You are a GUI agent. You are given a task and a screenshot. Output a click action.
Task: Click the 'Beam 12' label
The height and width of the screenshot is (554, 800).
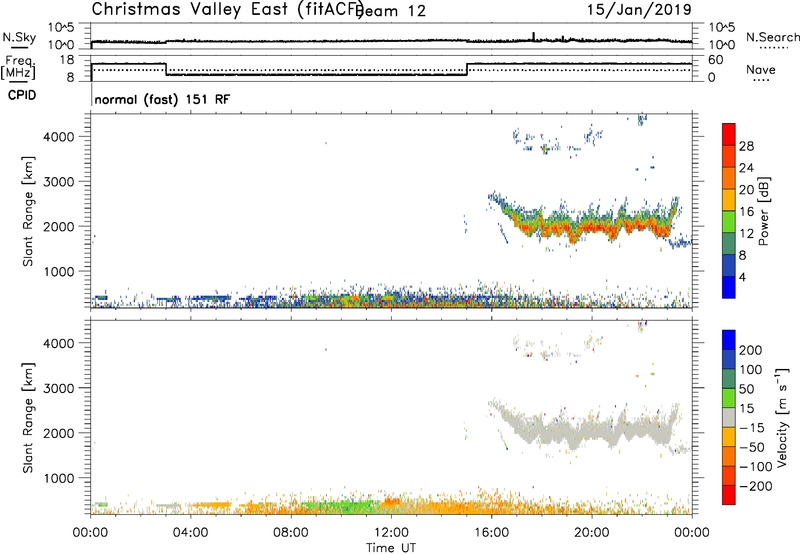tap(392, 11)
